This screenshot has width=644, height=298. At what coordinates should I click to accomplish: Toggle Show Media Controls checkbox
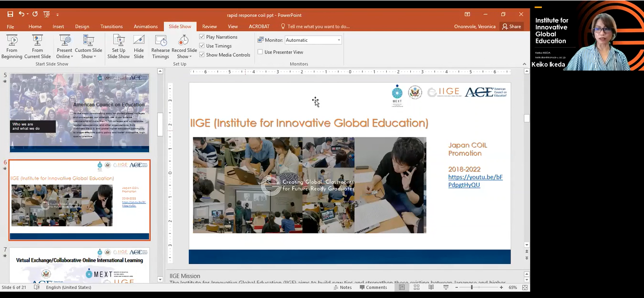(x=202, y=55)
